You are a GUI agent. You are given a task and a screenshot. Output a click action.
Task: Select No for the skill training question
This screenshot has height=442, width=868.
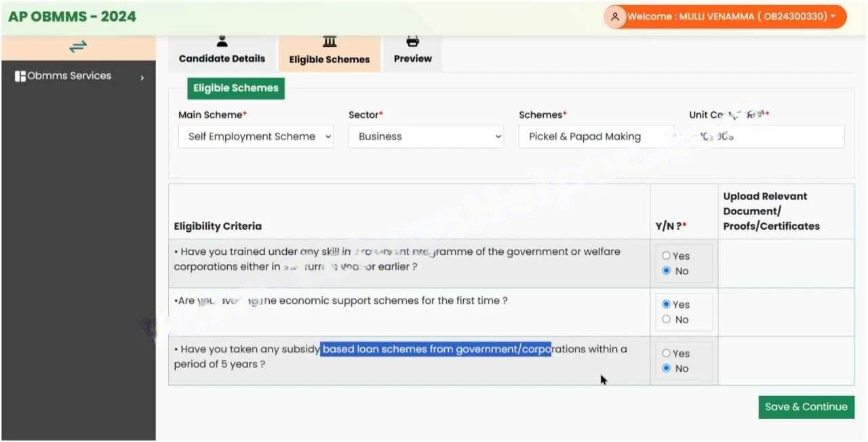click(x=667, y=270)
